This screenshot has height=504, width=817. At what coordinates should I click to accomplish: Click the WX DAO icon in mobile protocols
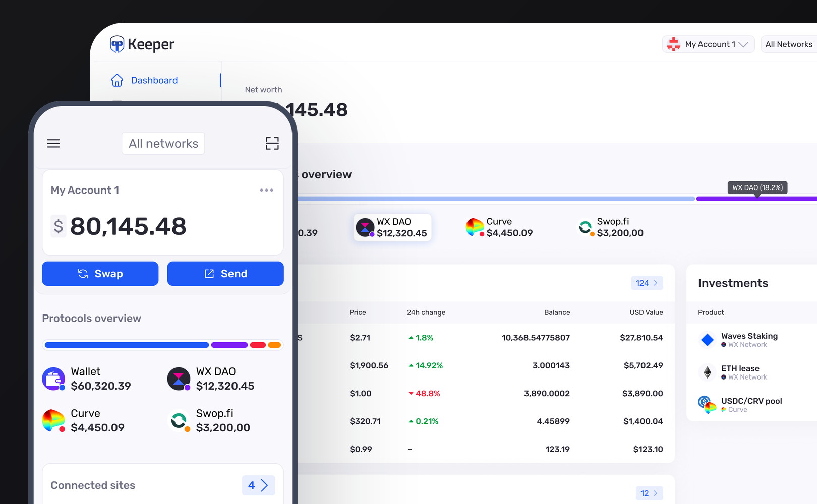pos(179,379)
